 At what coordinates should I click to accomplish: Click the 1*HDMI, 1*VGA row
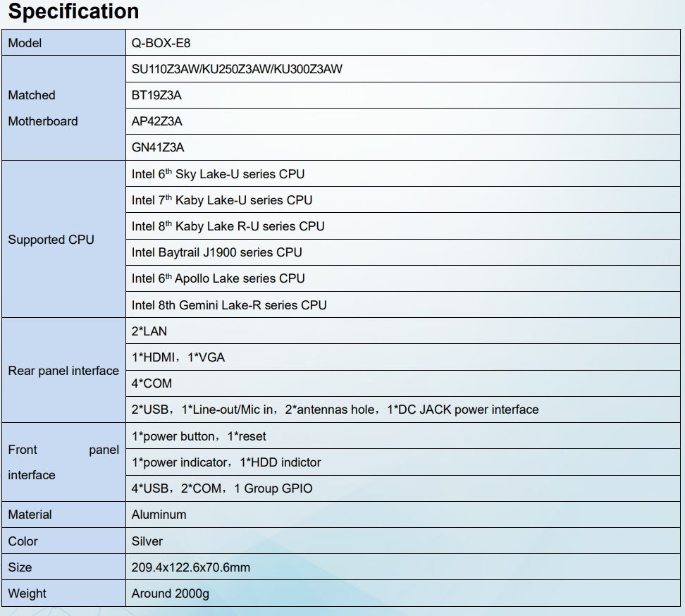(178, 357)
